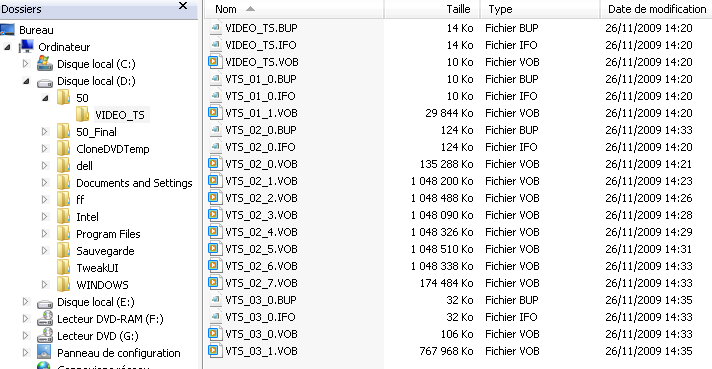Select the dell folder label
Screen dimensions: 712x369
click(84, 166)
